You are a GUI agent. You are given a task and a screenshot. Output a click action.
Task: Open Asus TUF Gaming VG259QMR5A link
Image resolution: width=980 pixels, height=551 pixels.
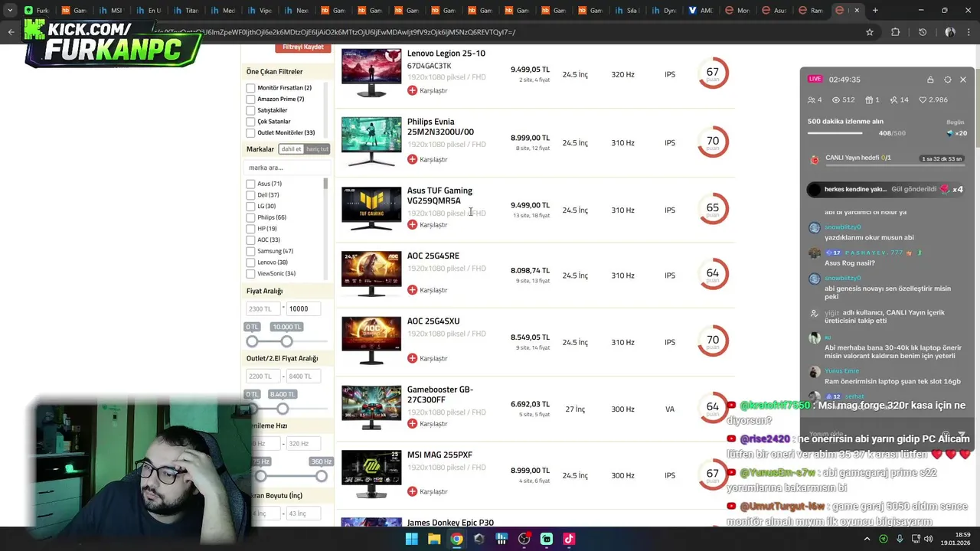439,196
